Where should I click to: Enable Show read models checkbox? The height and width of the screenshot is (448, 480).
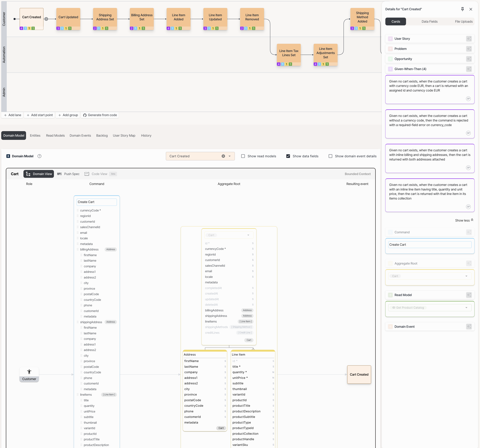click(243, 156)
